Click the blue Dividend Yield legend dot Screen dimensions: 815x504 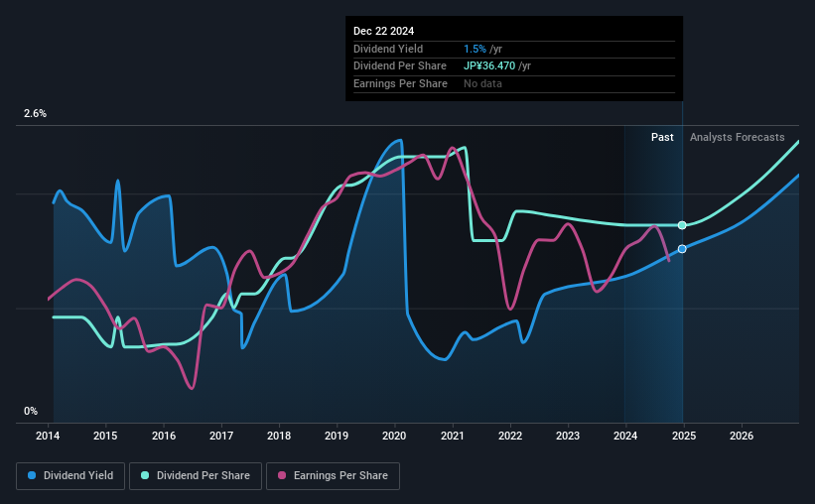[x=32, y=475]
